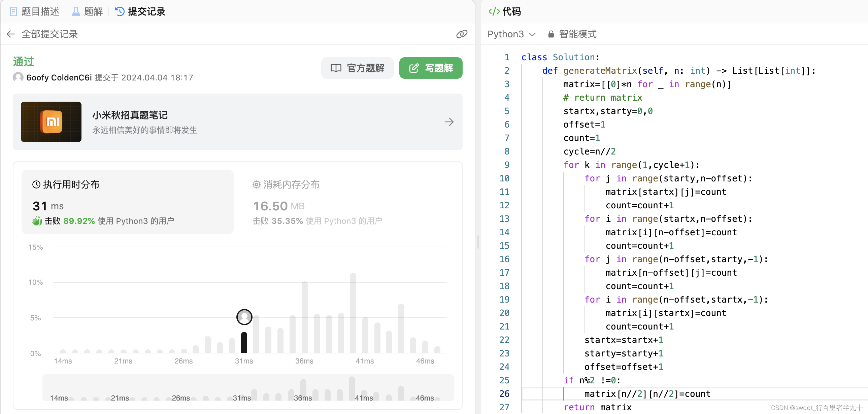This screenshot has width=868, height=414.
Task: Switch to the 题目描述 tab
Action: point(40,11)
